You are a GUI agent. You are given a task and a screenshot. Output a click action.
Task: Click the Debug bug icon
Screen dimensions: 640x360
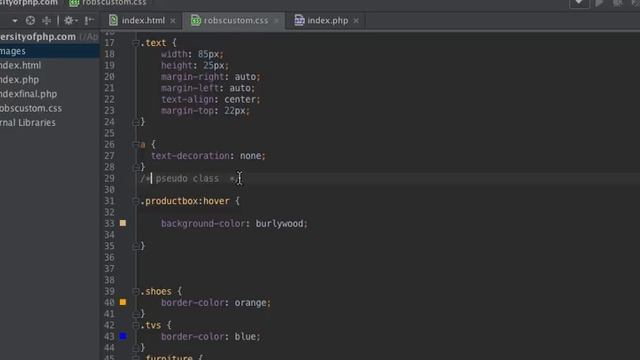tap(618, 3)
